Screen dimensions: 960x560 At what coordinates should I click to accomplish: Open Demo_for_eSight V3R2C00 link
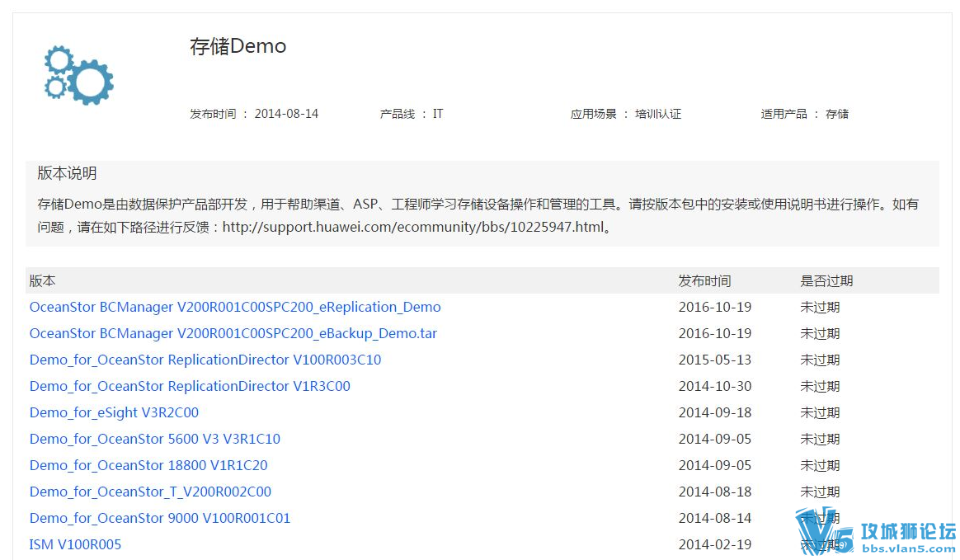(x=114, y=412)
